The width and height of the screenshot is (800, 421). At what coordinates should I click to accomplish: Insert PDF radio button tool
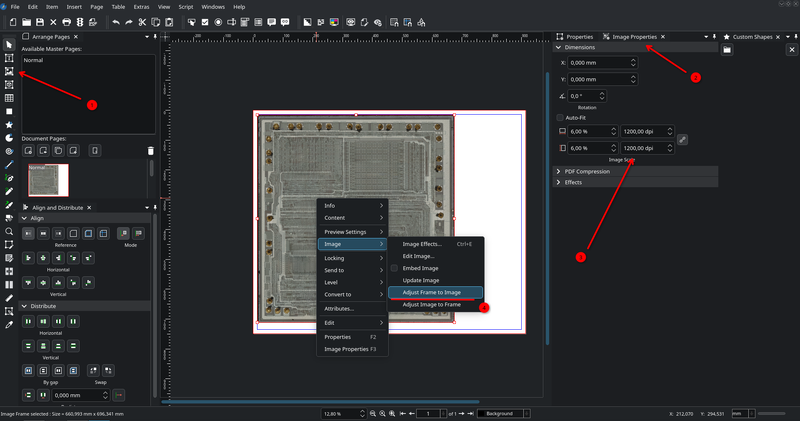[x=218, y=22]
